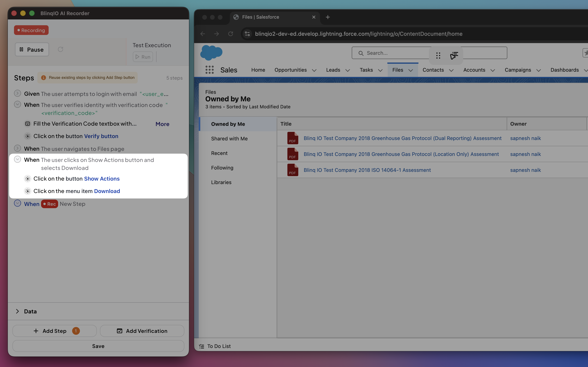Open the Salesforce App Launcher grid icon
Screen dimensions: 588x367
[x=209, y=70]
